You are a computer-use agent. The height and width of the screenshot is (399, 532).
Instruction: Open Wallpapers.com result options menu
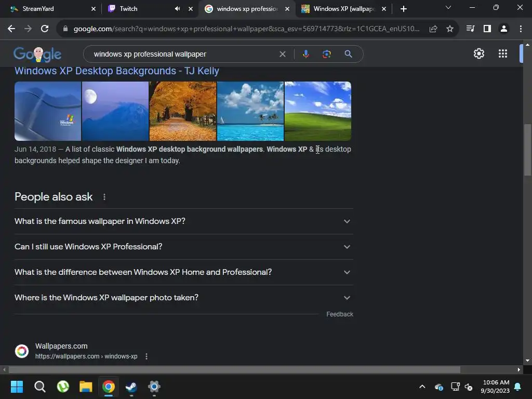tap(146, 356)
